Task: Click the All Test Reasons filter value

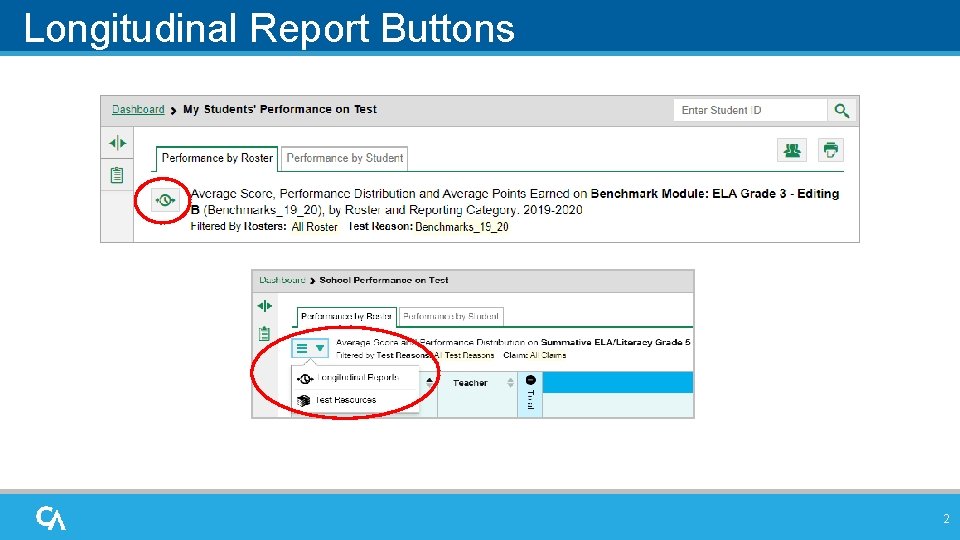Action: point(464,355)
